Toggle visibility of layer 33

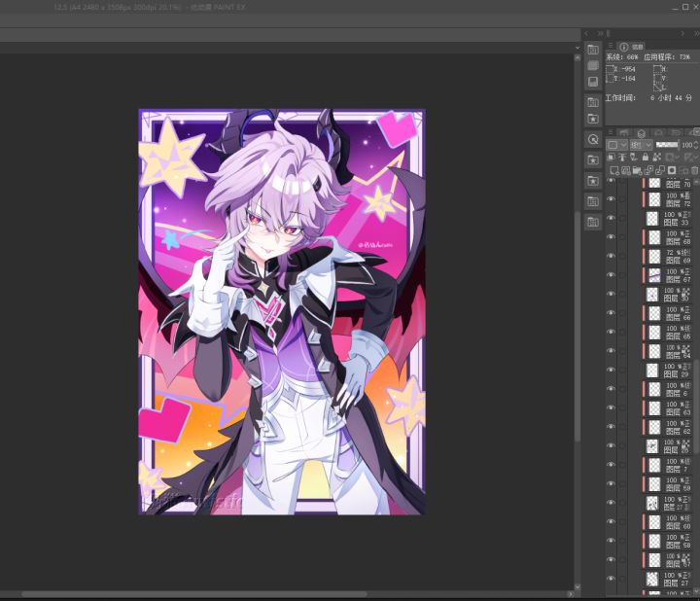[x=611, y=218]
